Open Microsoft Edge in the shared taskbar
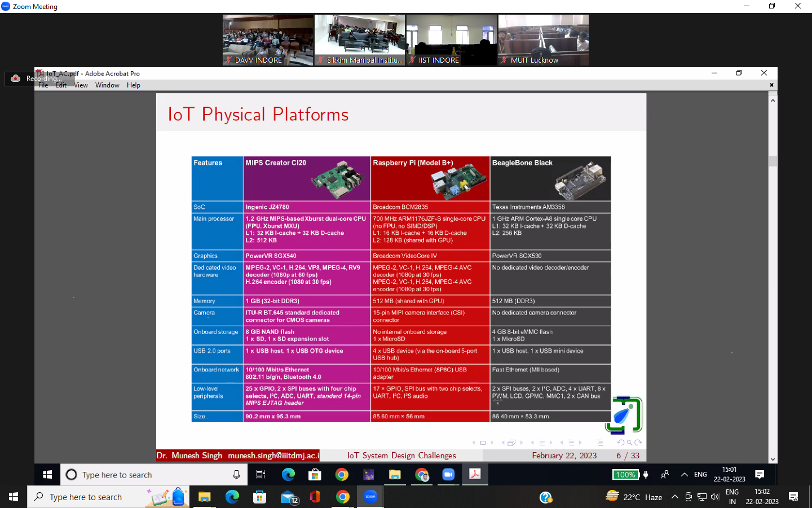Screen dimensions: 812x508 point(288,475)
